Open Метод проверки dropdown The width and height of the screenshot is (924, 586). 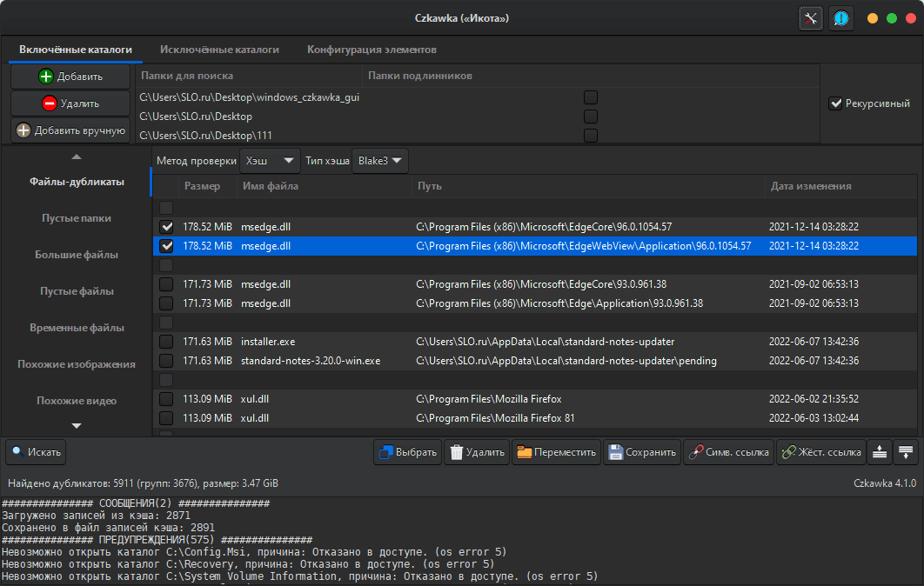[270, 161]
